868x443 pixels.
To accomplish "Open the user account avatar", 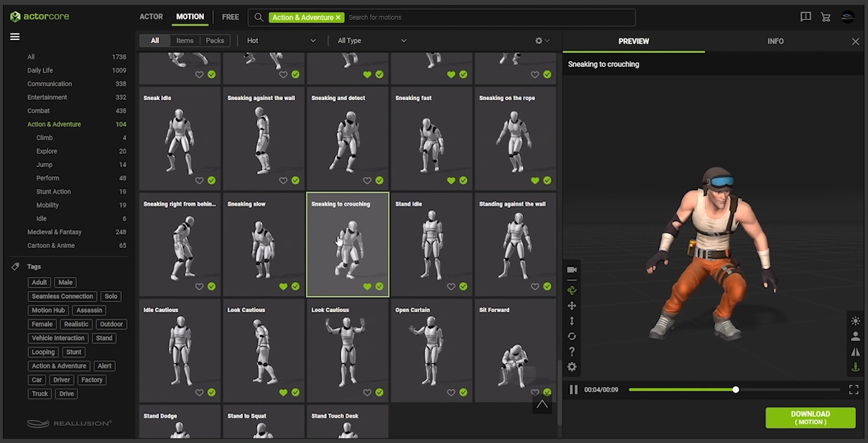I will tap(848, 17).
